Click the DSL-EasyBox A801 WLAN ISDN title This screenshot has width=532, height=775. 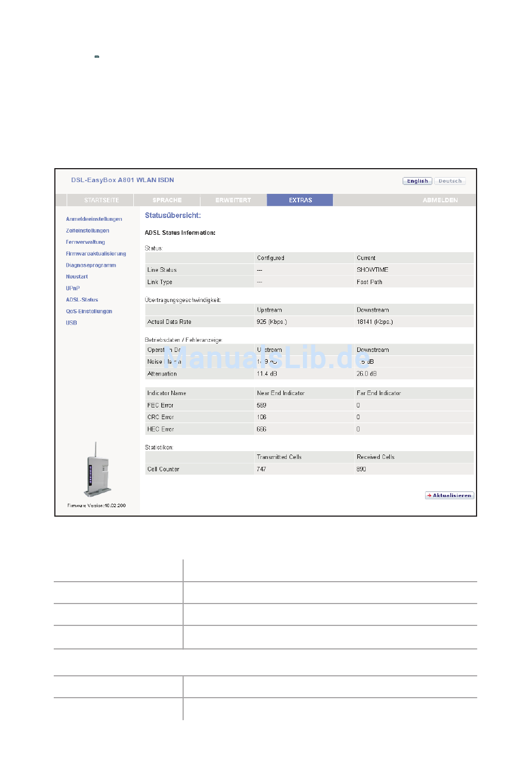(123, 180)
